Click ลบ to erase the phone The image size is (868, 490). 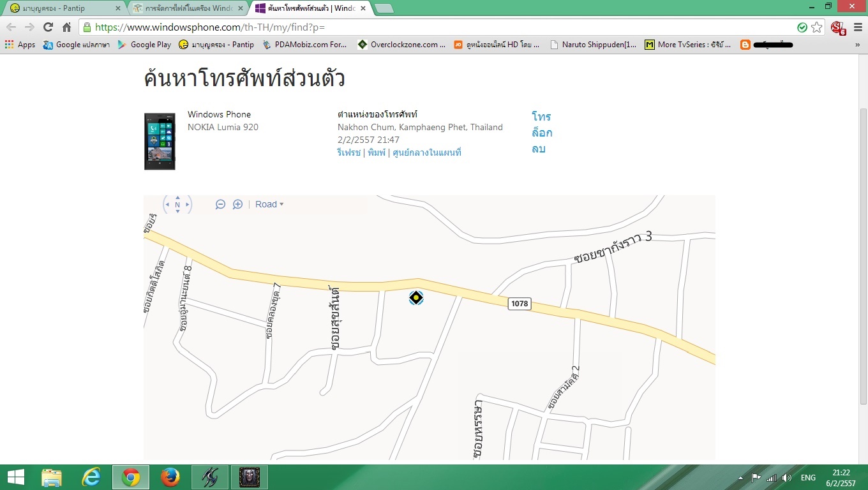[x=539, y=149]
